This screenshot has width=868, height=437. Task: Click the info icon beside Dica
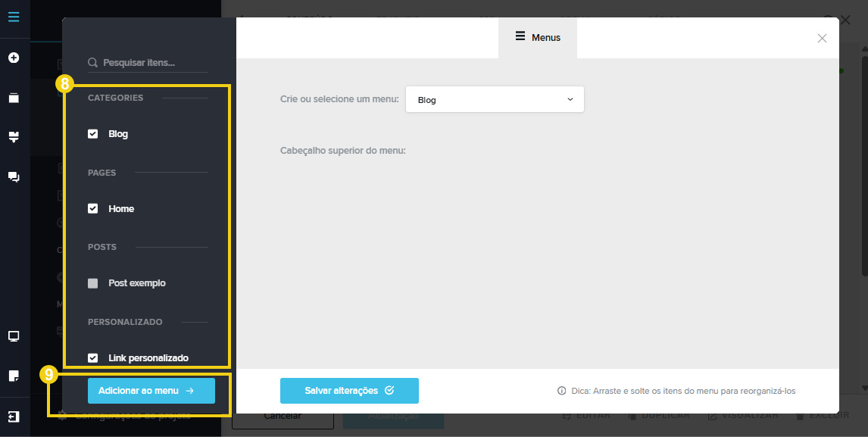tap(562, 391)
